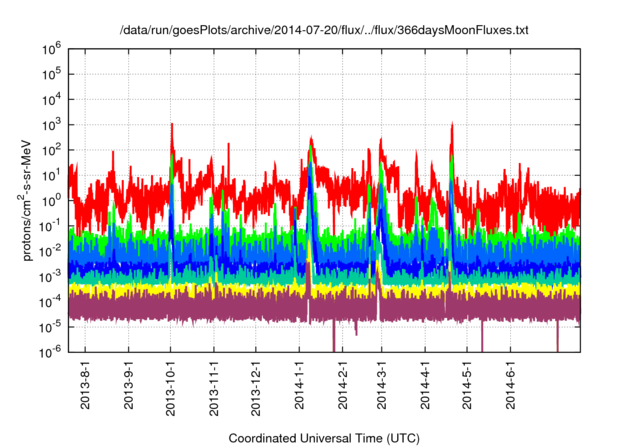Click the 2014-4-1 date tick label
640x448 pixels.
coord(423,388)
